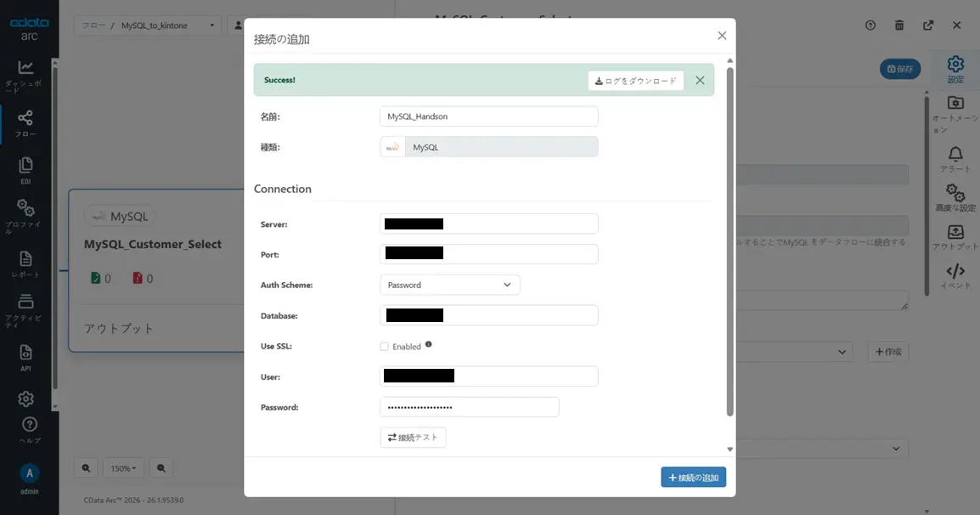
Task: Dismiss the Success banner
Action: [700, 80]
